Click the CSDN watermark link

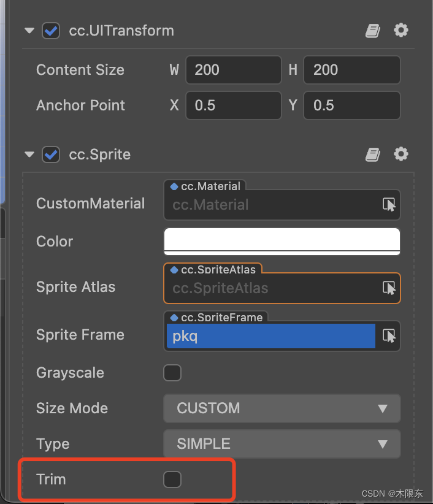pos(392,493)
